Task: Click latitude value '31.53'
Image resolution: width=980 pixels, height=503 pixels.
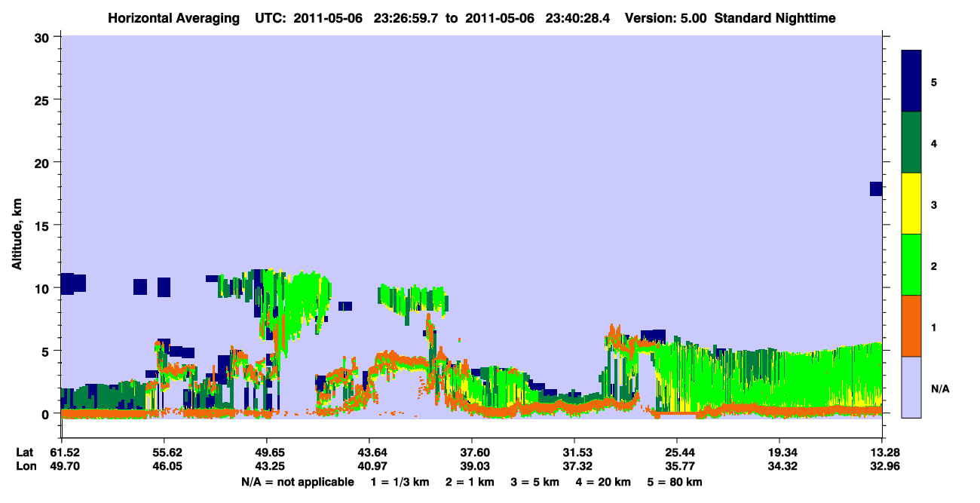Action: (574, 452)
